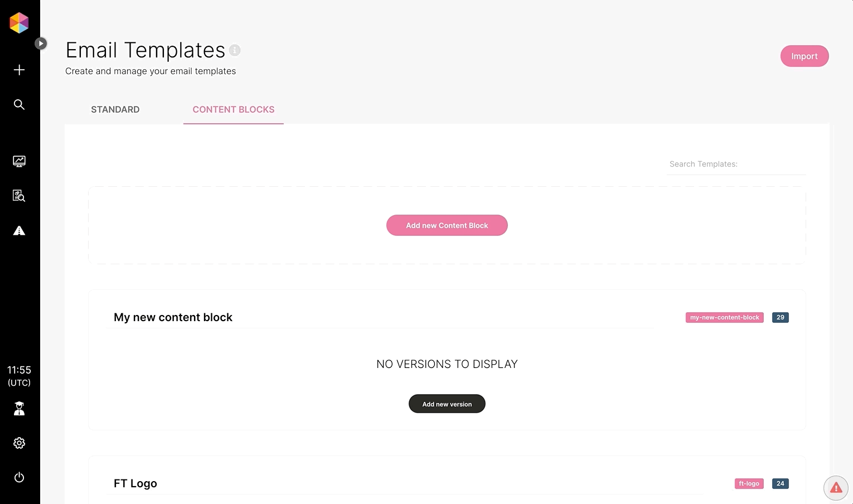Focus the Search Templates field
This screenshot has height=504, width=853.
(736, 164)
